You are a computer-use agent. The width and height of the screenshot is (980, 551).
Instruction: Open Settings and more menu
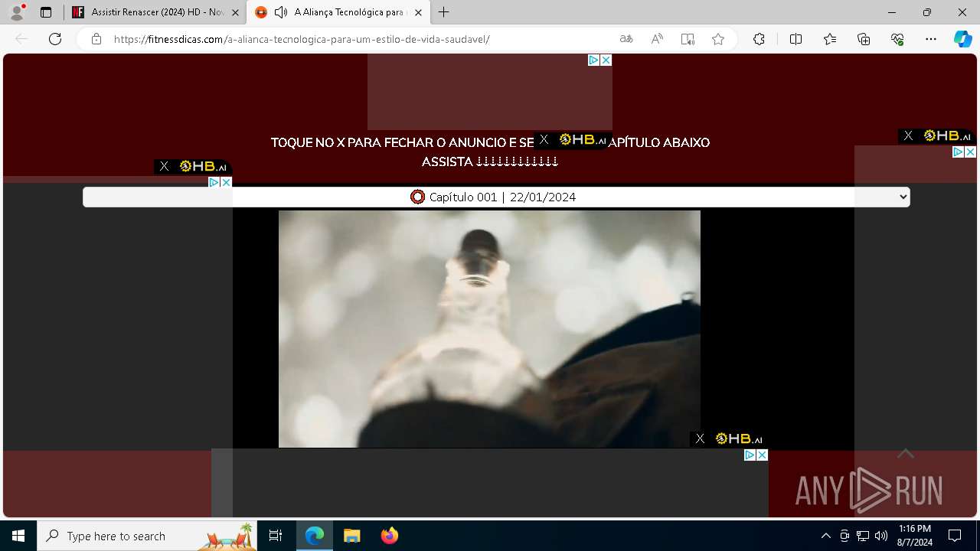tap(931, 39)
